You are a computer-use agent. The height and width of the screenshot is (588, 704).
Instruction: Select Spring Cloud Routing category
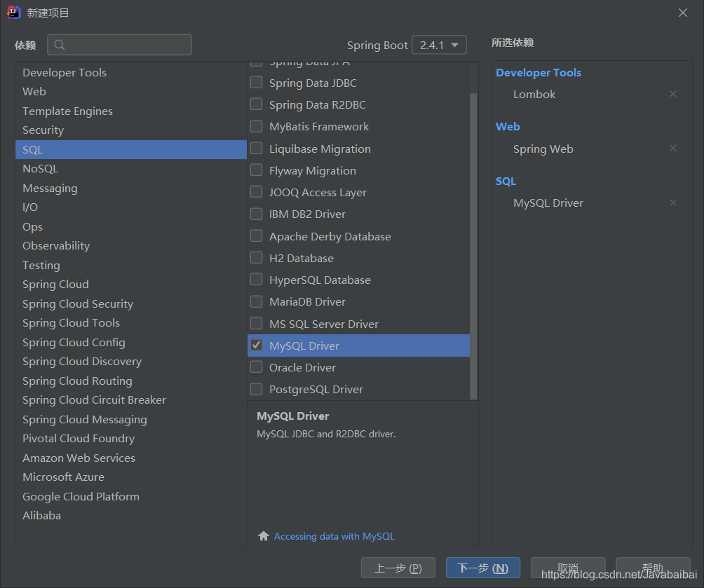pos(130,381)
